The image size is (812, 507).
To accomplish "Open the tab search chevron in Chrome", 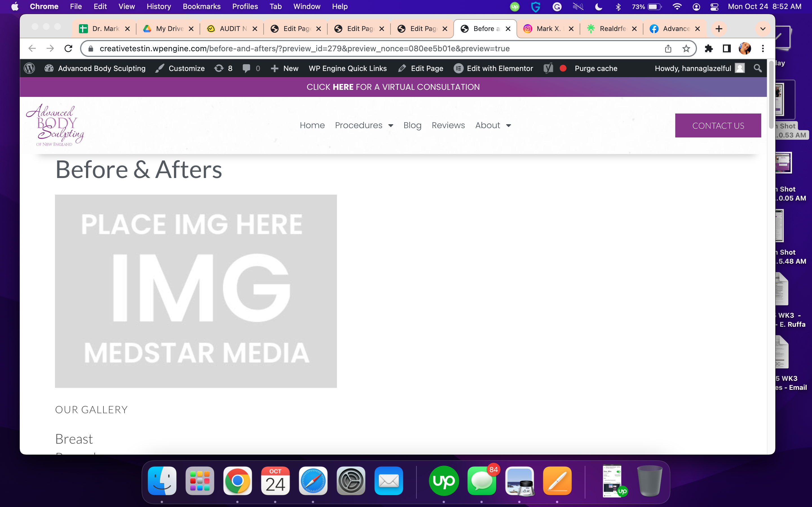I will [763, 29].
